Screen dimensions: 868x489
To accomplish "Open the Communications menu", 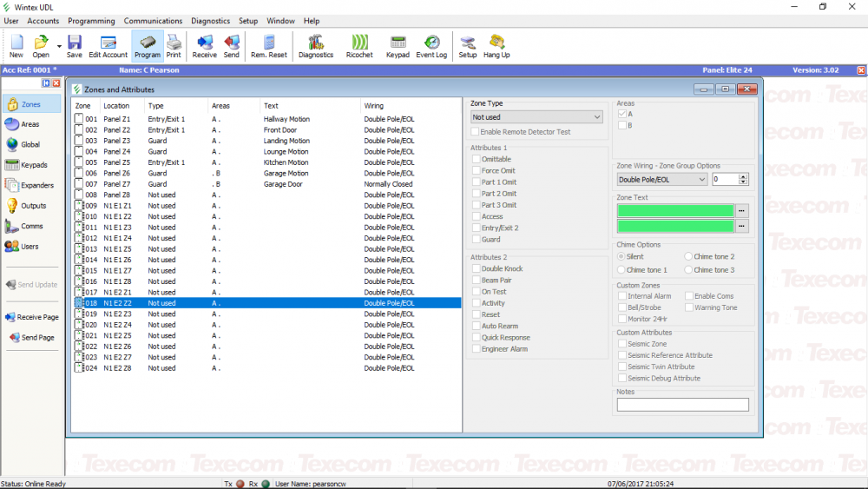I will [153, 21].
